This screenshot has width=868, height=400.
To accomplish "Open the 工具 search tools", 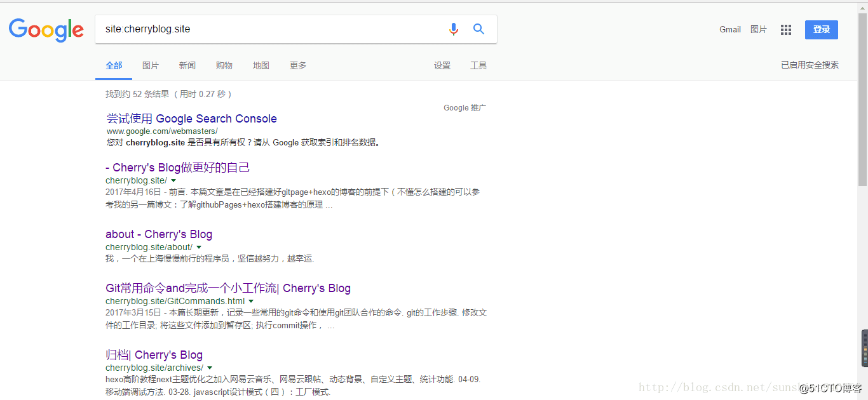I will coord(478,65).
